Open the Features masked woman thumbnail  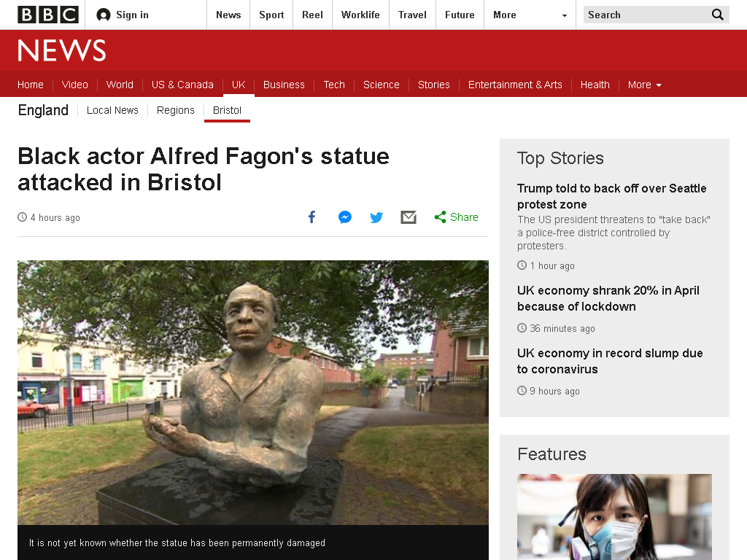[x=614, y=517]
